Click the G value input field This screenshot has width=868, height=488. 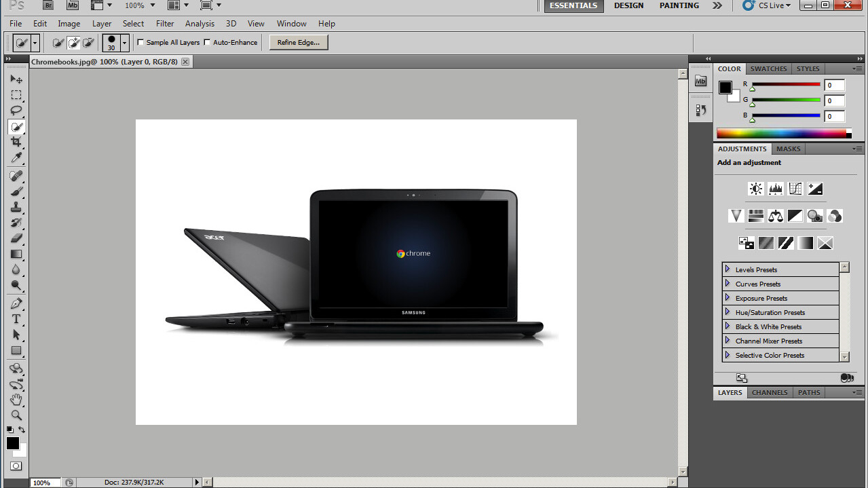click(x=834, y=100)
